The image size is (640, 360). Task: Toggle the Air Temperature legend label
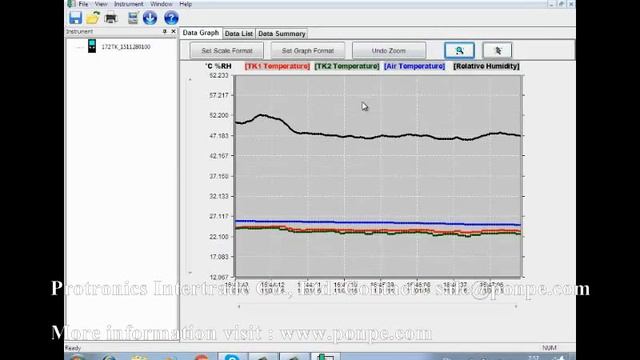414,66
